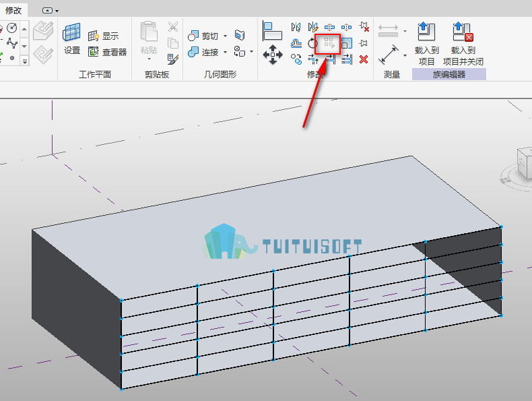Click the scissors cut-to-clipboard icon
Screen dimensions: 532x401
point(173,27)
